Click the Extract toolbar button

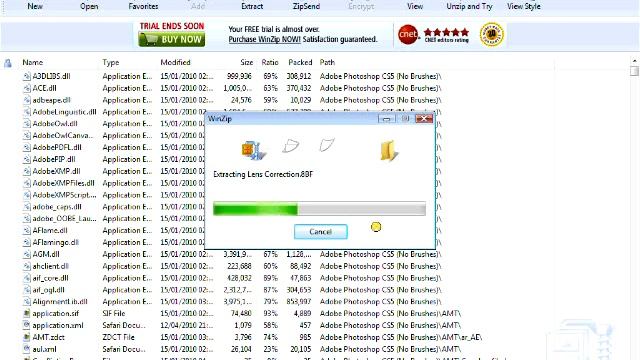(x=252, y=6)
